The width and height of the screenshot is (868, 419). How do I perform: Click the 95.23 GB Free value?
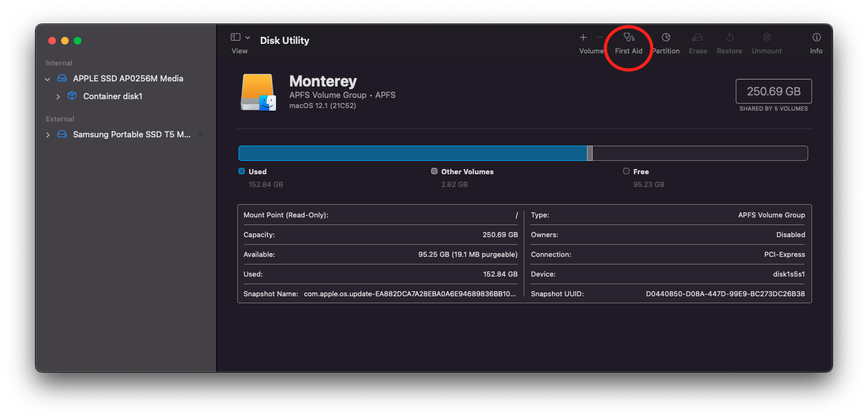point(649,184)
